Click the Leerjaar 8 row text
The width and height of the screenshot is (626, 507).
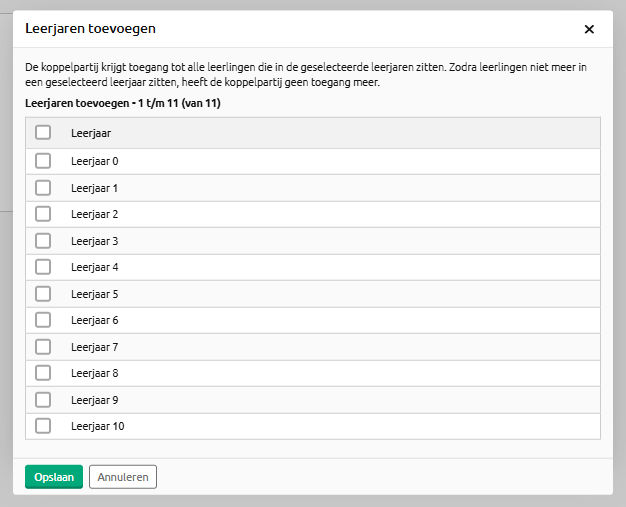coord(94,373)
